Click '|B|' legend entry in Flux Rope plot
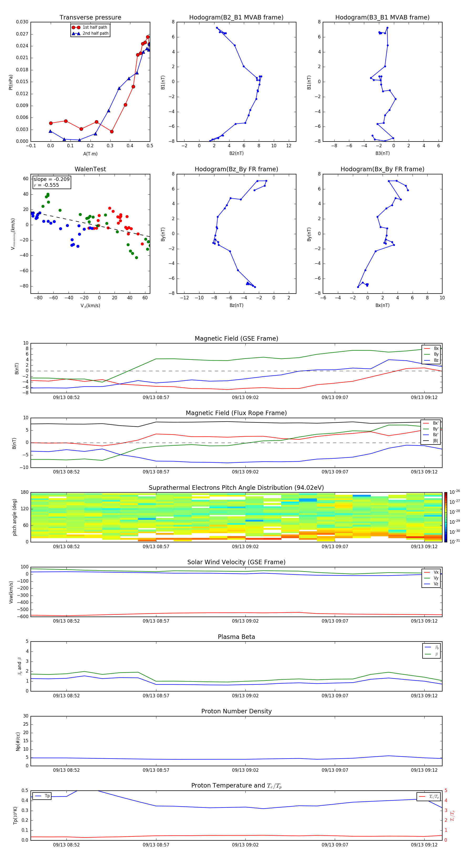 pyautogui.click(x=431, y=441)
